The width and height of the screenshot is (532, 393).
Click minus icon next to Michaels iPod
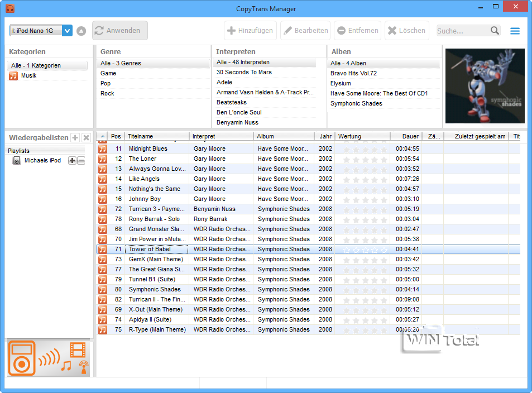[81, 161]
